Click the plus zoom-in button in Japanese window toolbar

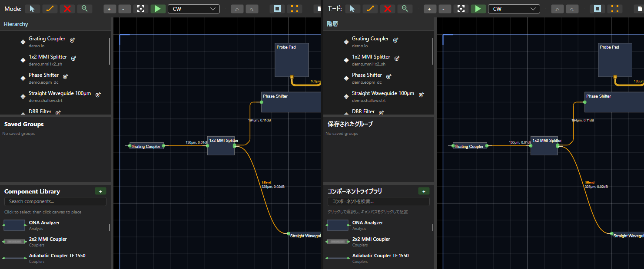pos(429,9)
